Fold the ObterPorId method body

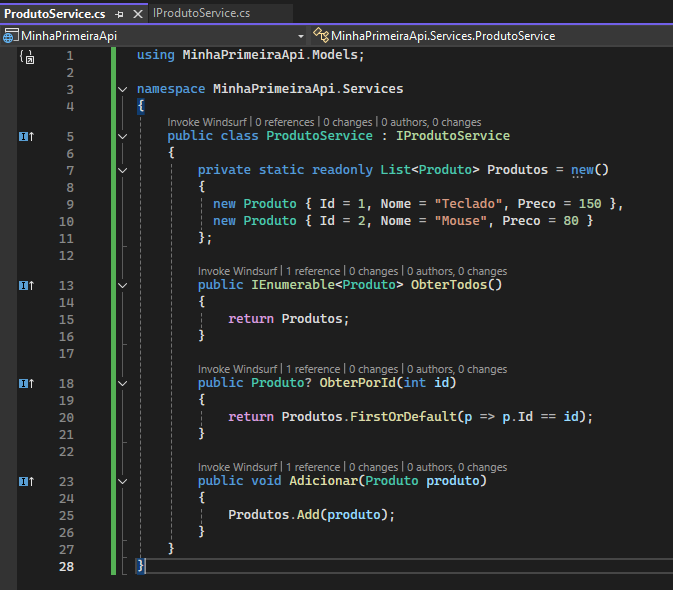123,383
